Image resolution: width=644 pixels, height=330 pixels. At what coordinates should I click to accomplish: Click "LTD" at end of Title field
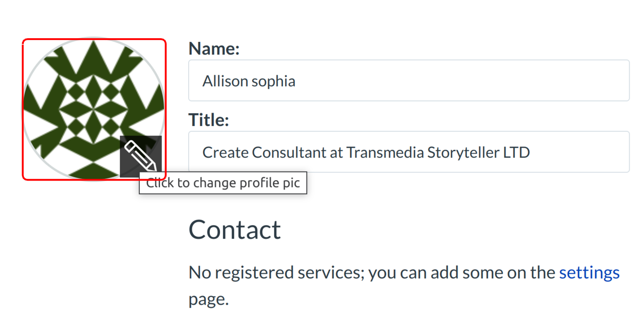(x=517, y=152)
